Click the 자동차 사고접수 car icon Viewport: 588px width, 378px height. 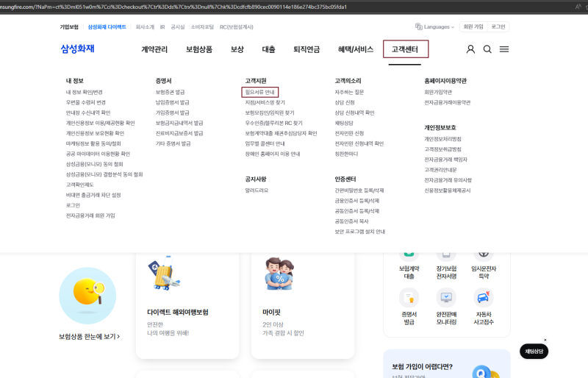[484, 298]
